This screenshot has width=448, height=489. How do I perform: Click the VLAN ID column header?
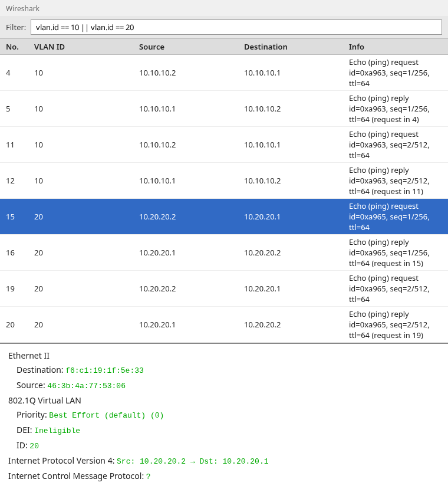50,47
